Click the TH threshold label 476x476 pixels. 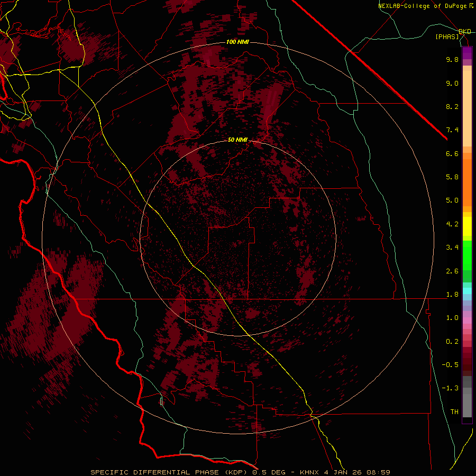point(454,412)
